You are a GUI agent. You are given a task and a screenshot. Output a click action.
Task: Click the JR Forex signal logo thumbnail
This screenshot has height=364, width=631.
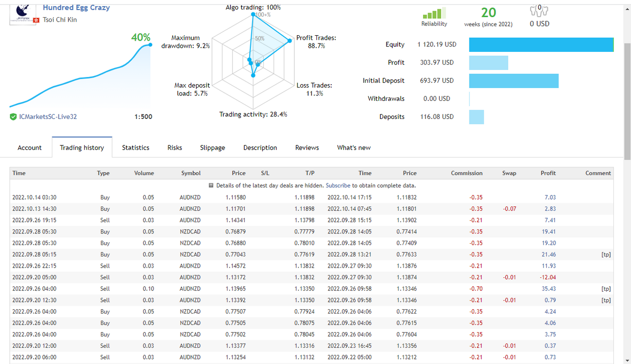pyautogui.click(x=23, y=14)
